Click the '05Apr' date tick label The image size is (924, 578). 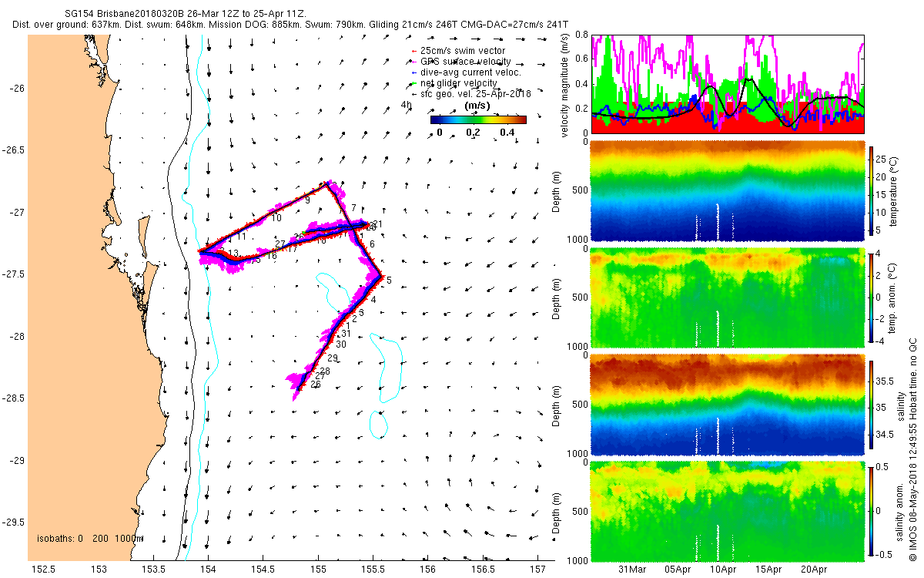pos(678,570)
